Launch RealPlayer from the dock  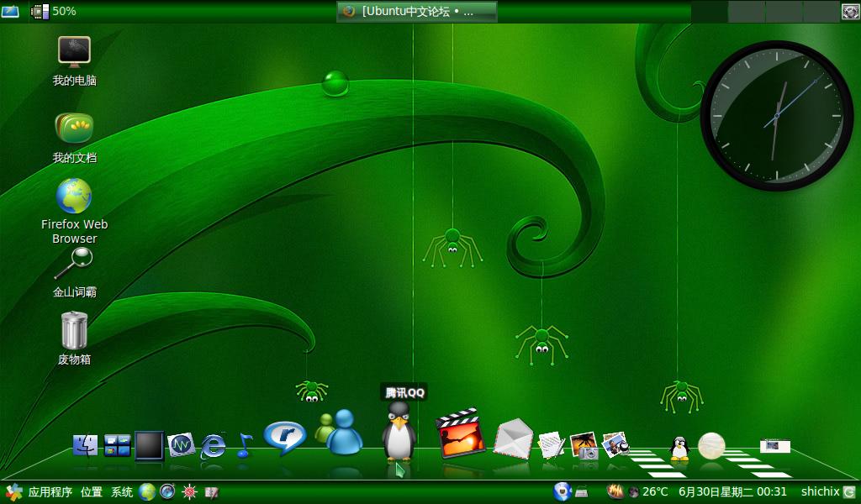[x=284, y=438]
